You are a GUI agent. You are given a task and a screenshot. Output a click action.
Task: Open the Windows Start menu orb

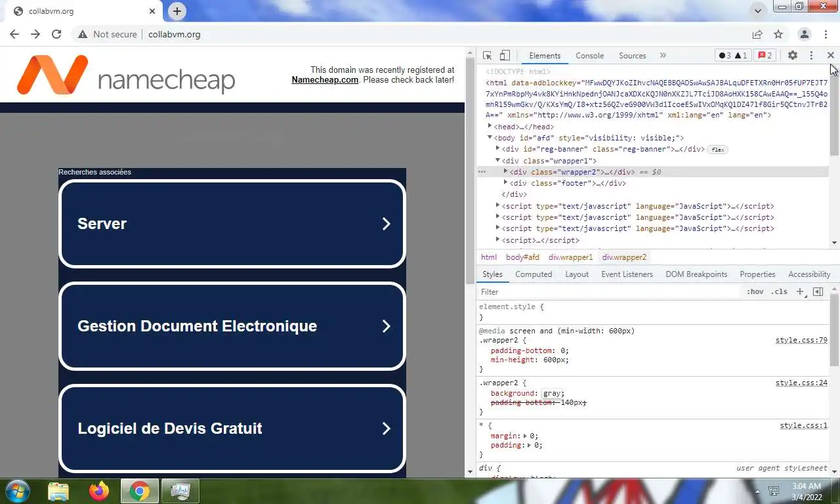click(17, 491)
